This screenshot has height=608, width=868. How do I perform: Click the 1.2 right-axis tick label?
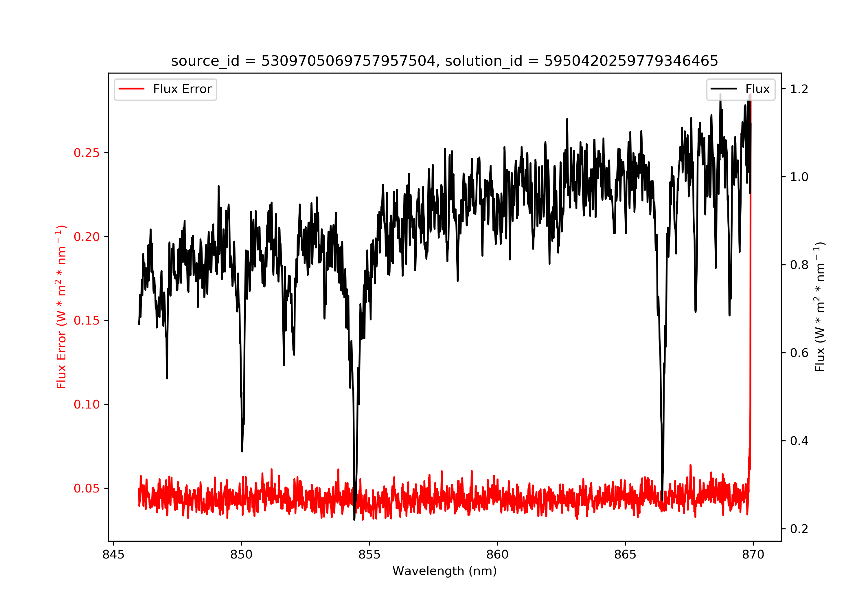799,89
